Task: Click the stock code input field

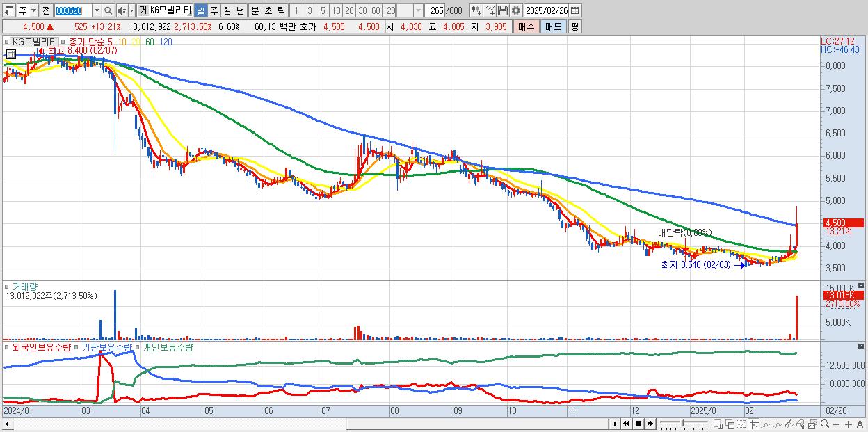Action: [x=72, y=10]
